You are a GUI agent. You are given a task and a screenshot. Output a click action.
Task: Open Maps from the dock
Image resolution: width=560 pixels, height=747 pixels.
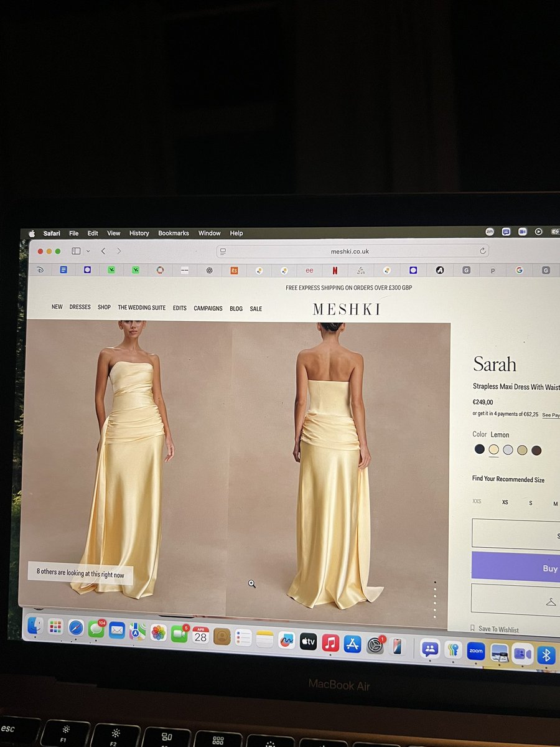click(x=138, y=631)
